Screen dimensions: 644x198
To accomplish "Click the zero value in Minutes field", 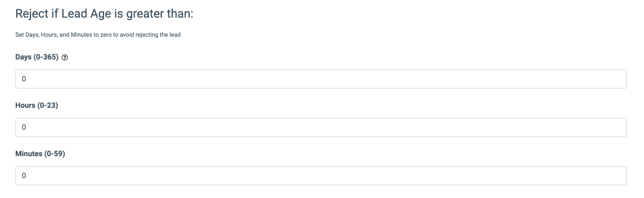I will (24, 176).
